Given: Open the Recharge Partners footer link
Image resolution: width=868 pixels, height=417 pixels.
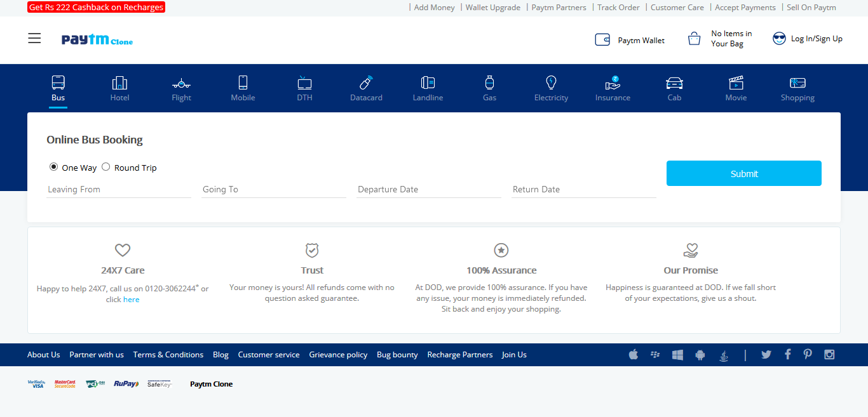Looking at the screenshot, I should (460, 355).
